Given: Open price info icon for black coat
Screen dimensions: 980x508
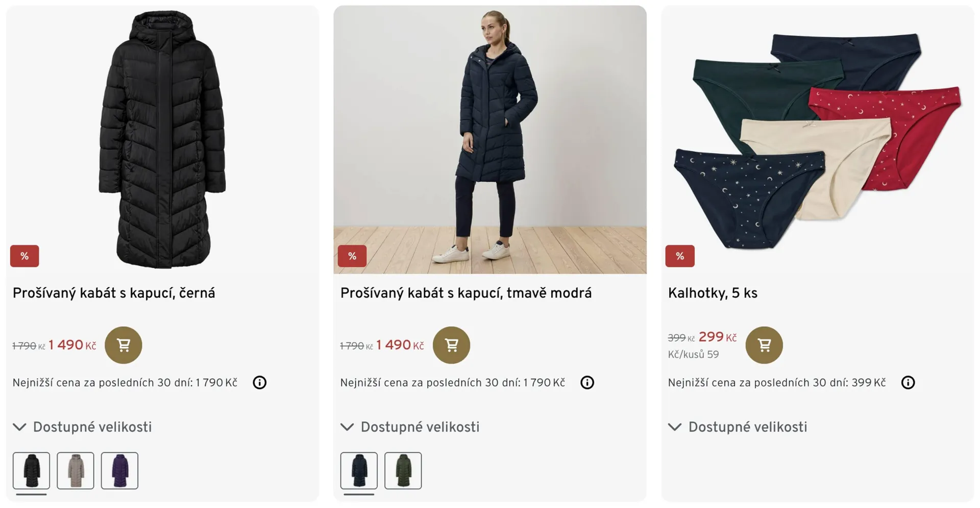Looking at the screenshot, I should pos(259,383).
